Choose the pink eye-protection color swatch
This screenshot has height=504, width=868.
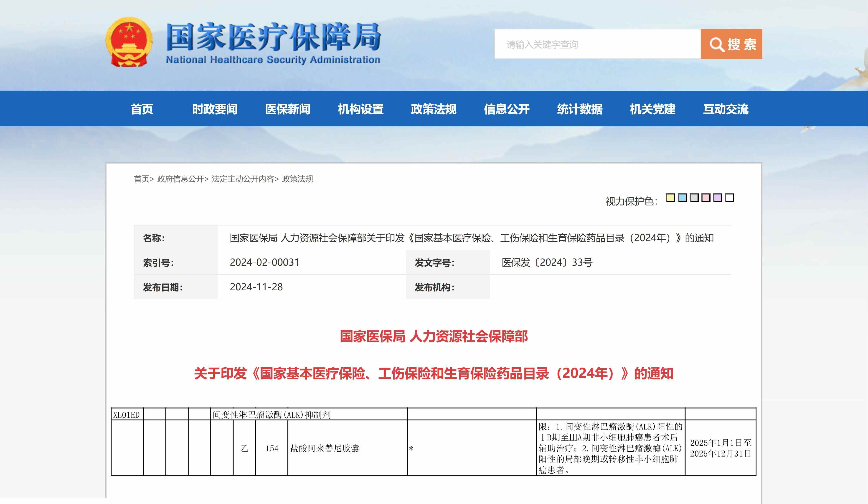[x=706, y=198]
